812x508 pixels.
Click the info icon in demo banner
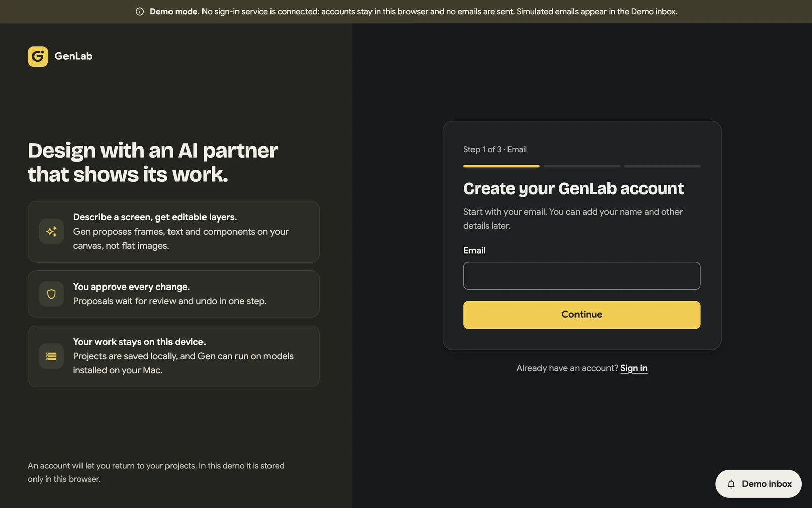coord(140,12)
